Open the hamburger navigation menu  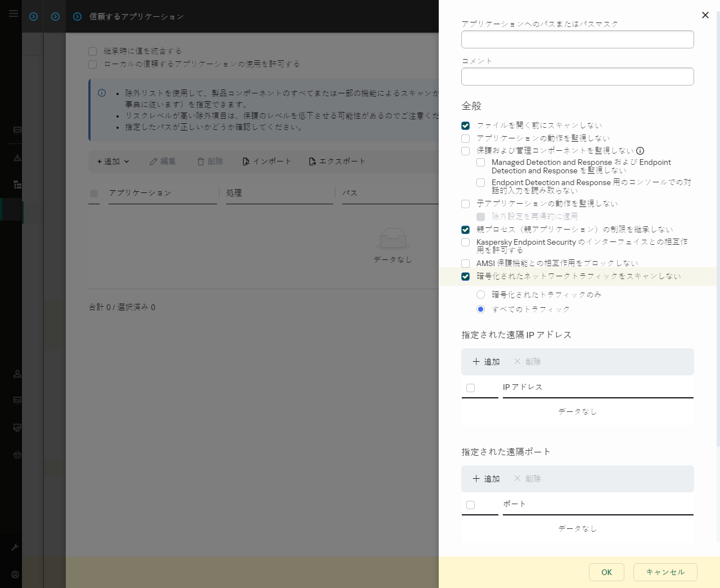coord(13,14)
